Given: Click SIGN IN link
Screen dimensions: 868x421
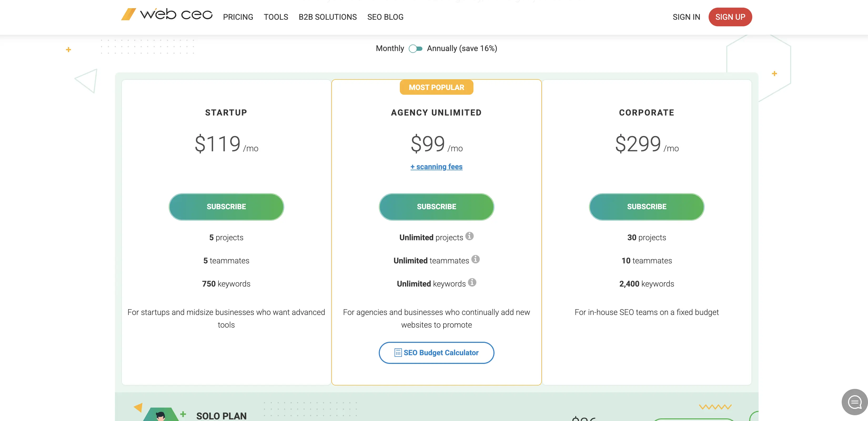Looking at the screenshot, I should [686, 17].
